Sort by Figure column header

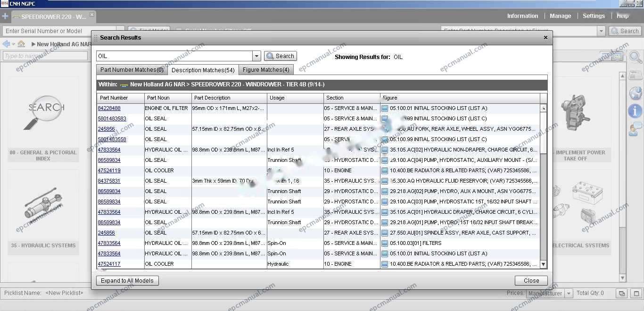[x=460, y=98]
